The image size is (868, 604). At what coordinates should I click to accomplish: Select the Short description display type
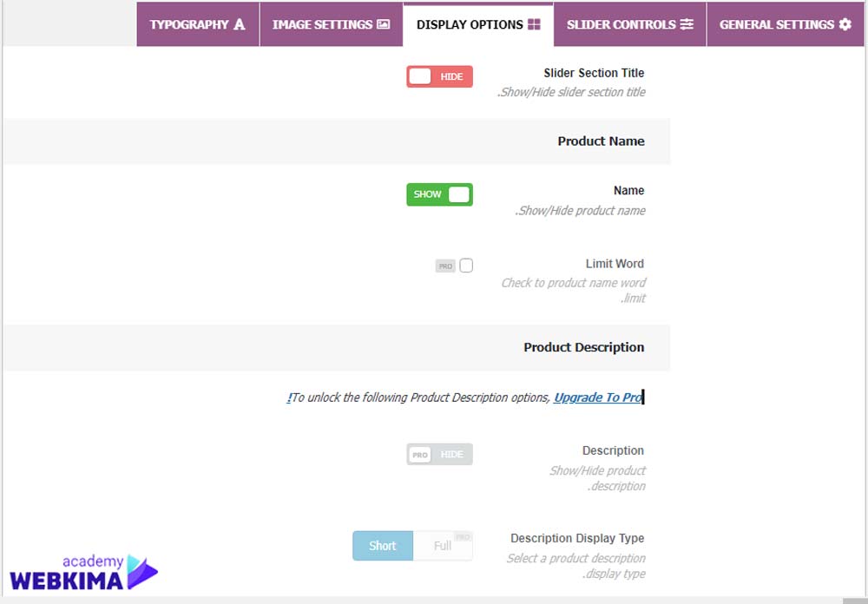[383, 546]
